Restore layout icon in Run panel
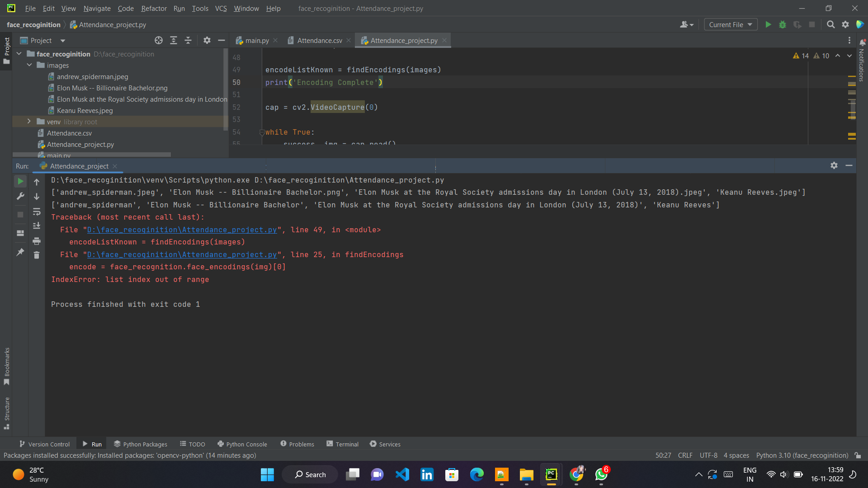Image resolution: width=868 pixels, height=488 pixels. (x=20, y=233)
